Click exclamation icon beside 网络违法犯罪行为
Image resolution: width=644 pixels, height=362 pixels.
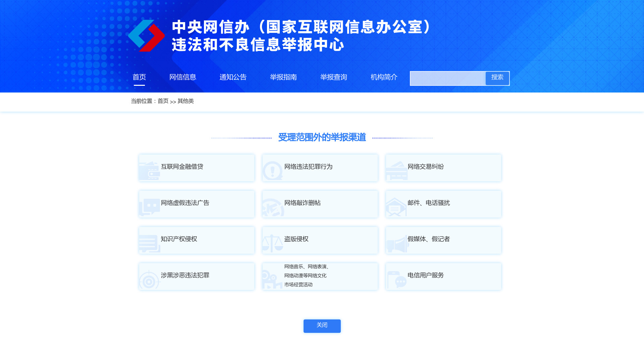[273, 171]
